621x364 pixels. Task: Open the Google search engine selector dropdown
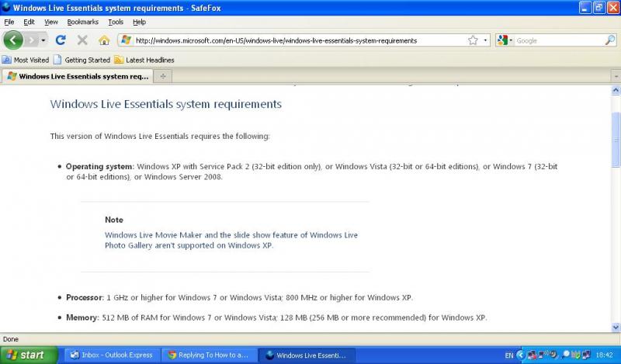click(x=505, y=40)
